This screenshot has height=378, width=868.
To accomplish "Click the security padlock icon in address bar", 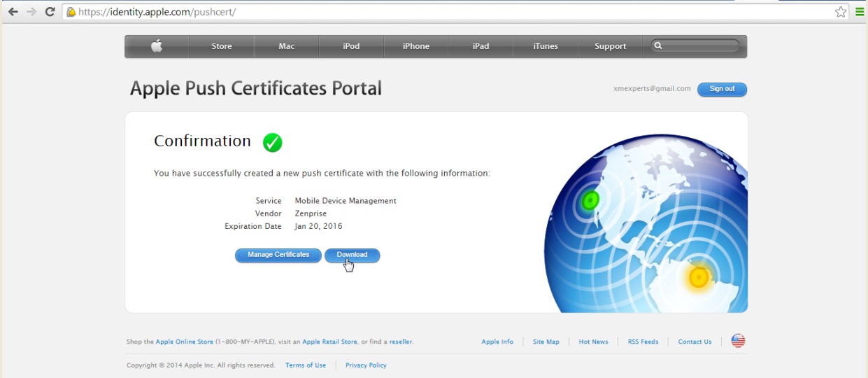I will pyautogui.click(x=71, y=12).
